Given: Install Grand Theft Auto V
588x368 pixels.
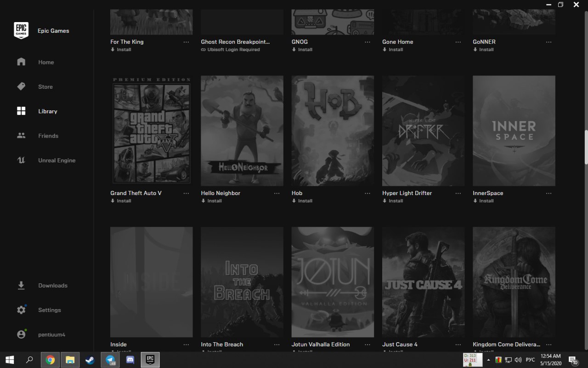Looking at the screenshot, I should 121,201.
